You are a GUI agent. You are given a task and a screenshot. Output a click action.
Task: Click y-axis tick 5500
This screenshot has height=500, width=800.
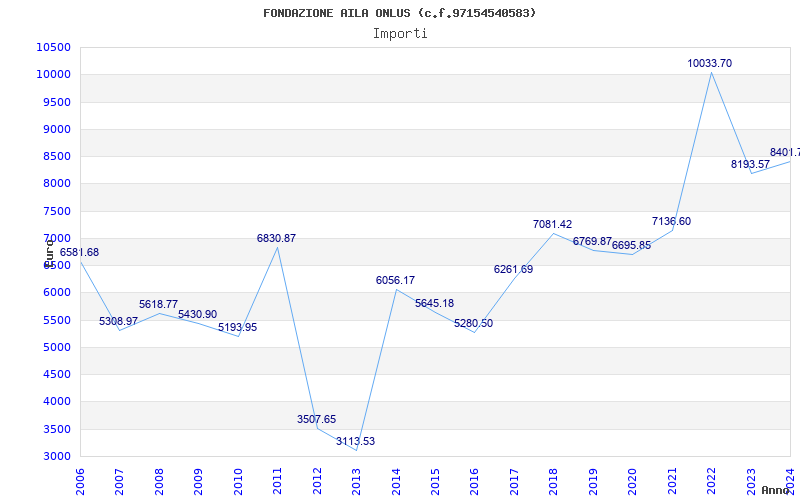tap(56, 320)
